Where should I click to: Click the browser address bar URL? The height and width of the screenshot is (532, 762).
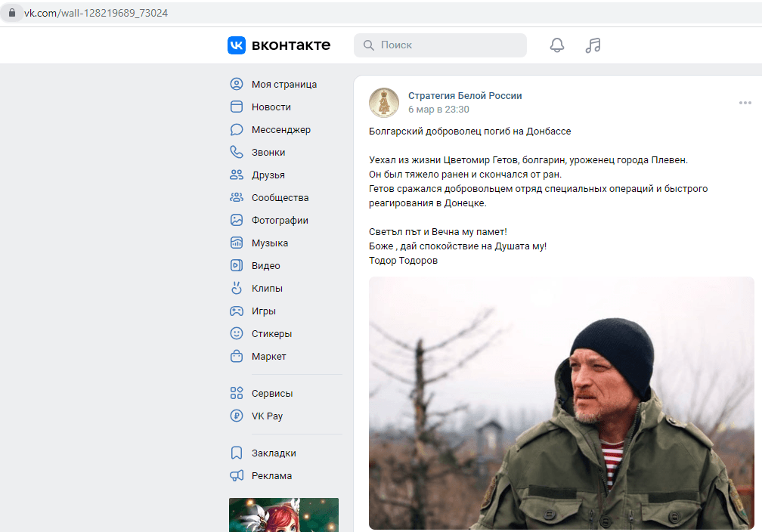pyautogui.click(x=96, y=13)
